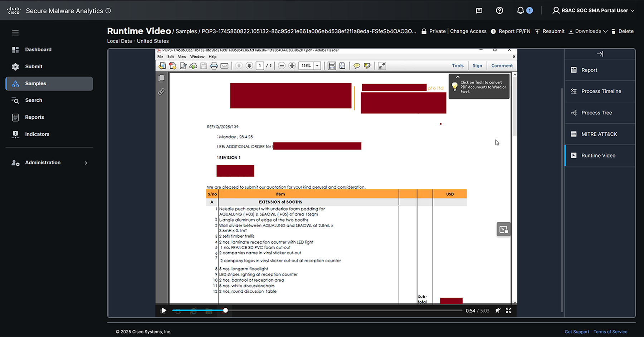
Task: Click the Adobe Reader save disk icon
Action: pos(204,66)
